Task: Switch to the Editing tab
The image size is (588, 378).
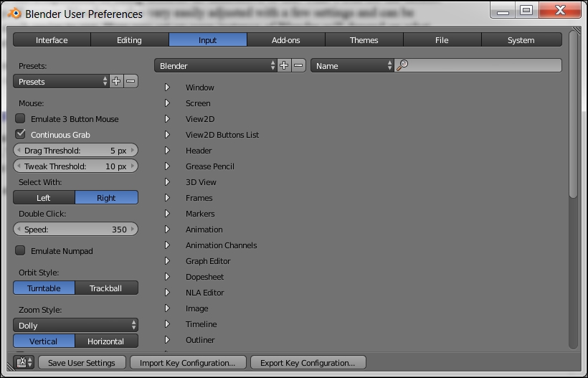Action: (x=130, y=39)
